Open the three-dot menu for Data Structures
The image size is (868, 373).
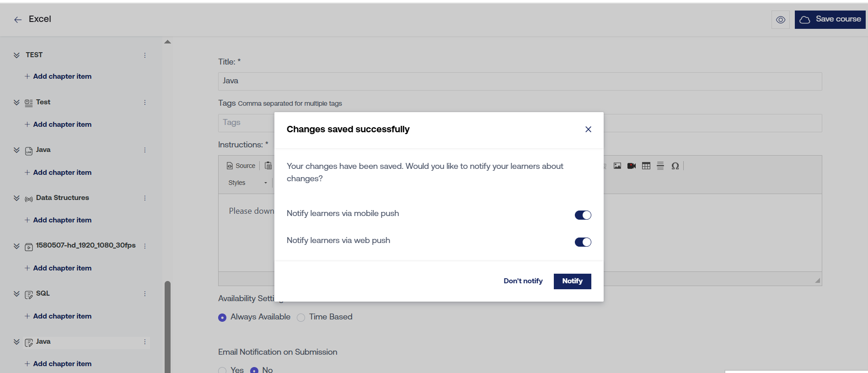[x=145, y=198]
